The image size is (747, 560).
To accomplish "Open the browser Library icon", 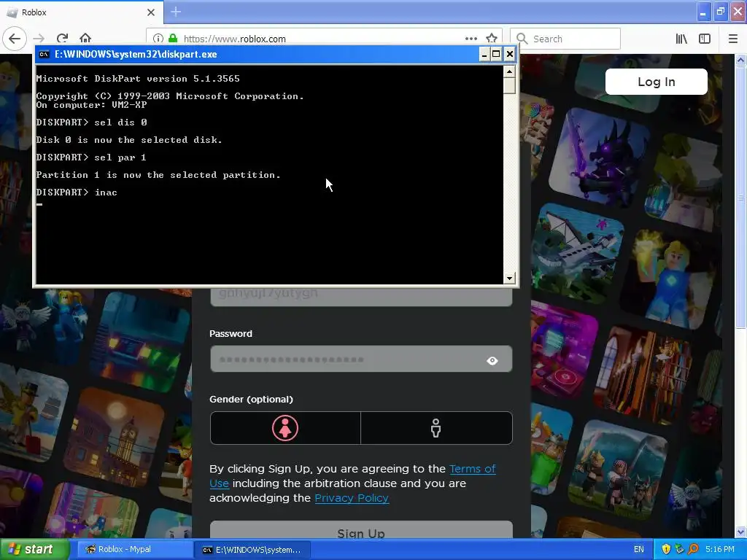I will click(681, 39).
